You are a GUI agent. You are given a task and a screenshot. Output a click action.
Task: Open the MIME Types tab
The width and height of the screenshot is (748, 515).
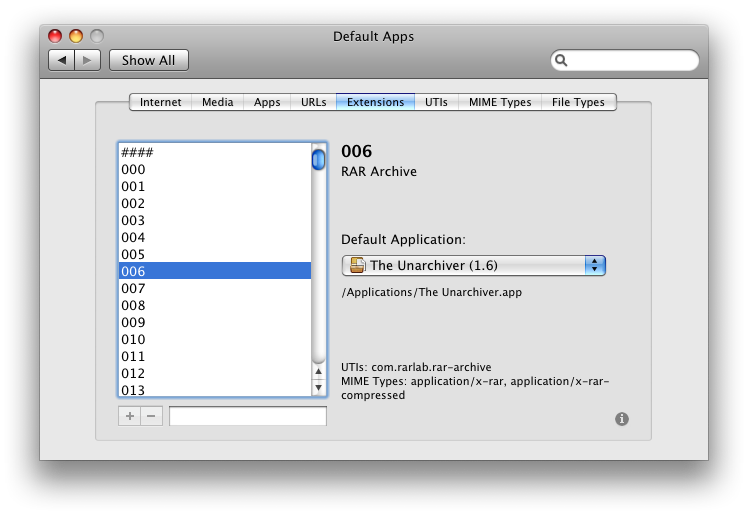click(500, 102)
